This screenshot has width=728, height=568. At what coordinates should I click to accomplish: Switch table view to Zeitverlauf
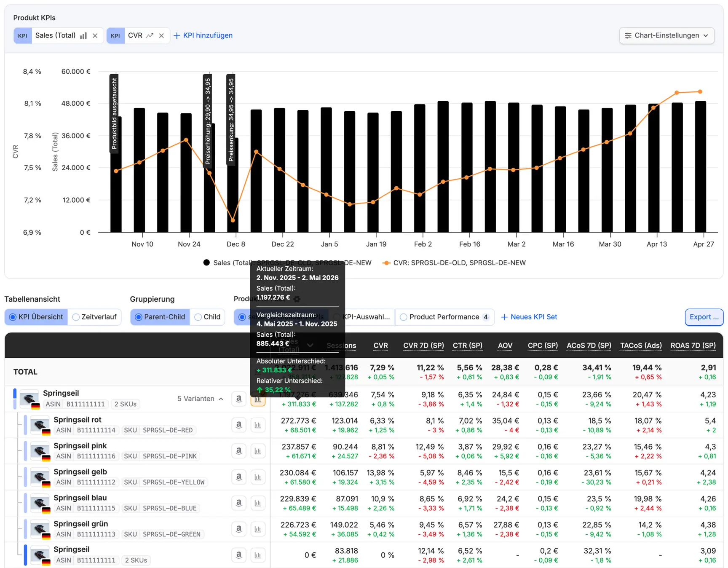(x=94, y=317)
